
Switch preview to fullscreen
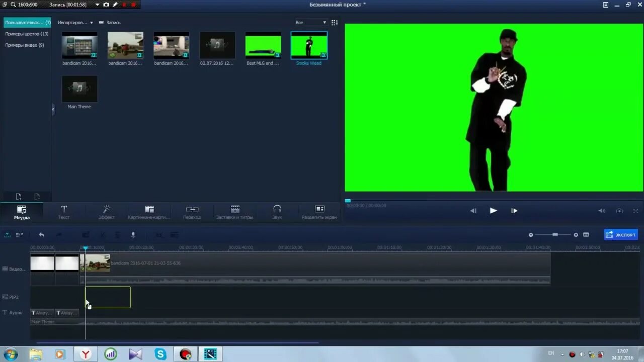tap(635, 211)
